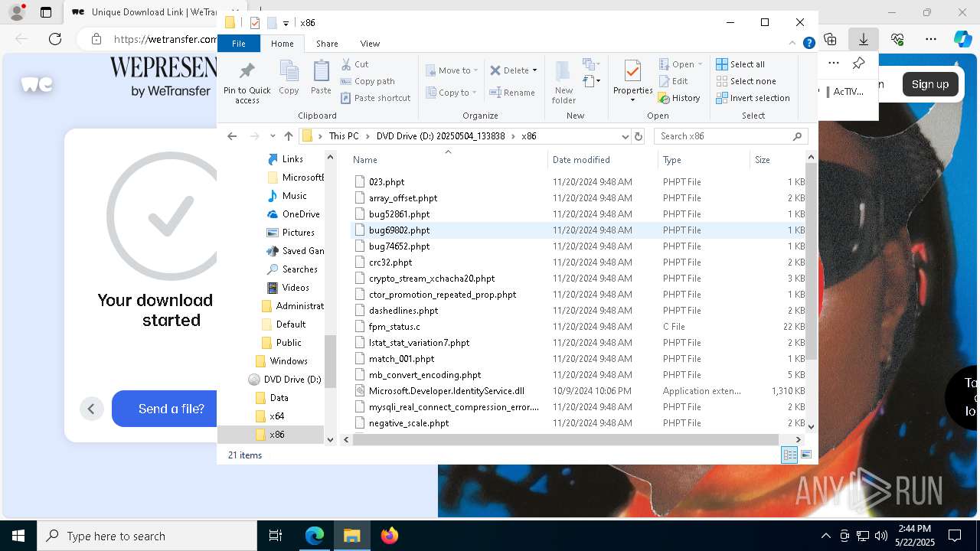Switch to details view layout icon
The height and width of the screenshot is (551, 980).
pyautogui.click(x=789, y=455)
